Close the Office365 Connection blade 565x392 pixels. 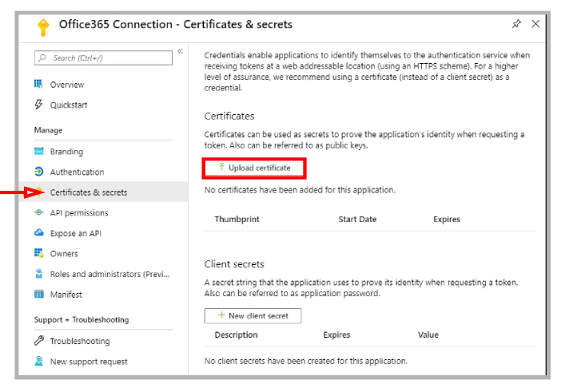535,24
